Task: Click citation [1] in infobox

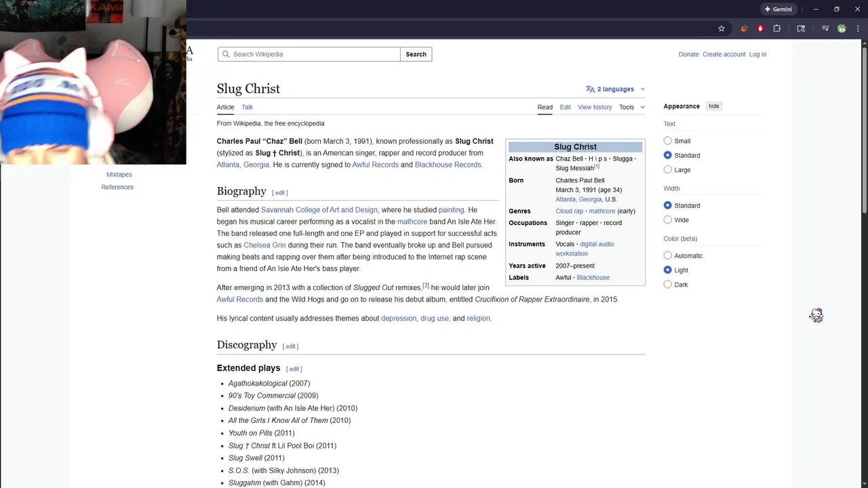Action: (x=597, y=166)
